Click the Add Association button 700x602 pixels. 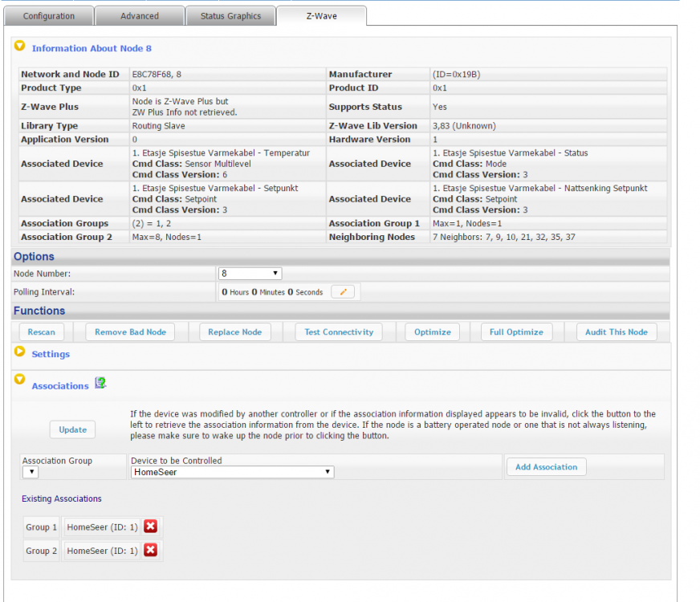(x=546, y=467)
